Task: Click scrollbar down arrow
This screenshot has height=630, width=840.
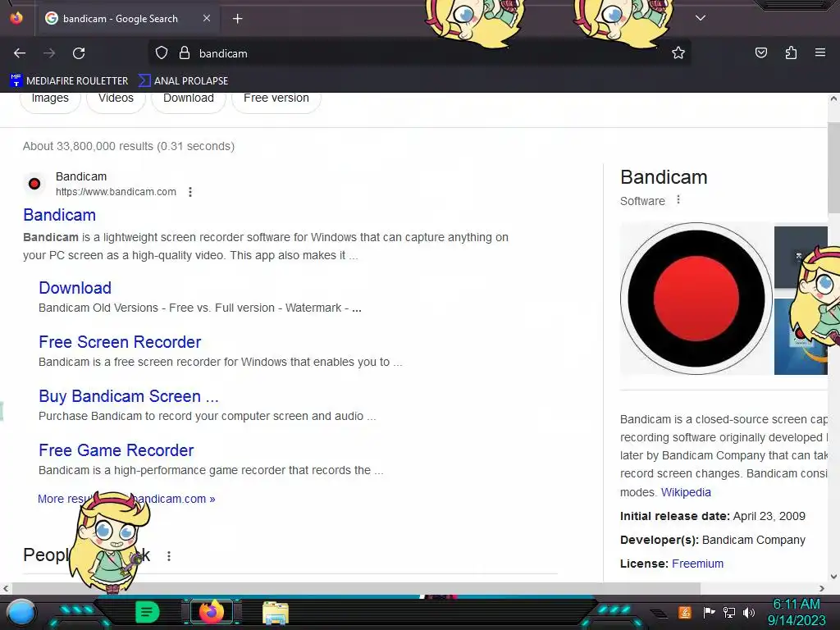Action: [833, 577]
